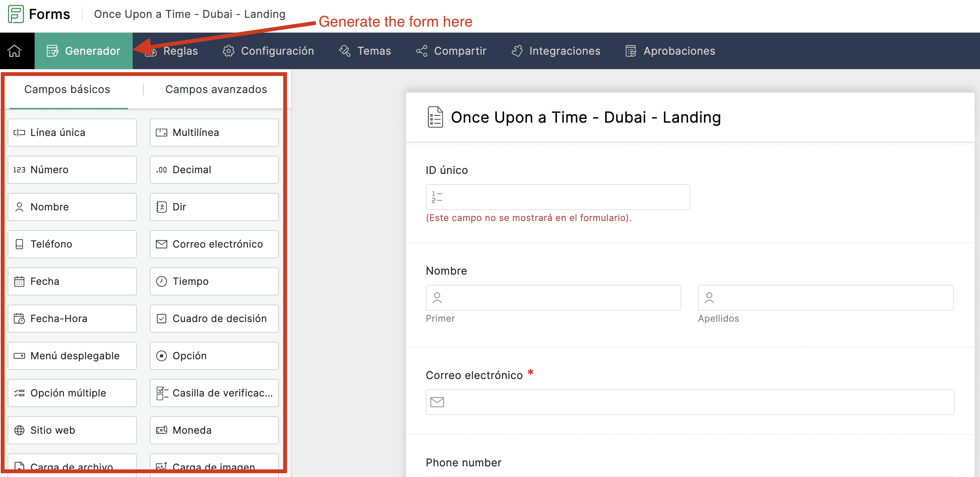This screenshot has width=980, height=477.
Task: Click the form title document icon
Action: pyautogui.click(x=435, y=117)
